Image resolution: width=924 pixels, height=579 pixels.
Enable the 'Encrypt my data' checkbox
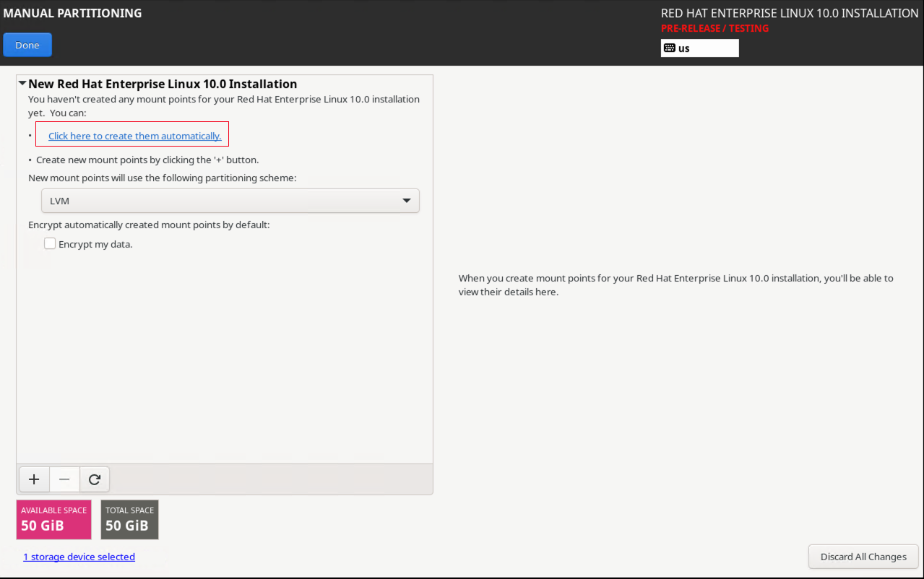[x=50, y=244]
